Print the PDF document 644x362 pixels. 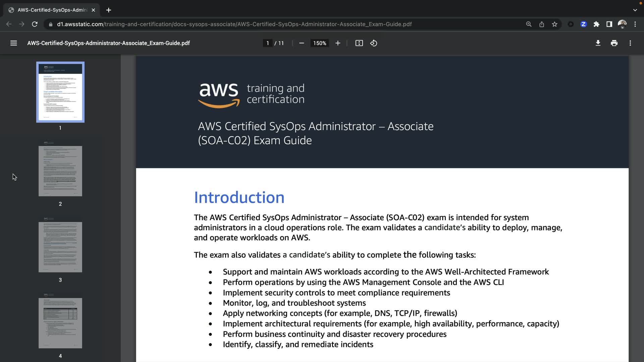(x=614, y=43)
